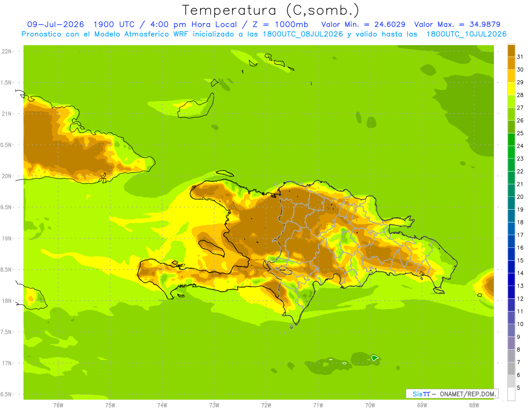Click colorbar label '31'

520,57
